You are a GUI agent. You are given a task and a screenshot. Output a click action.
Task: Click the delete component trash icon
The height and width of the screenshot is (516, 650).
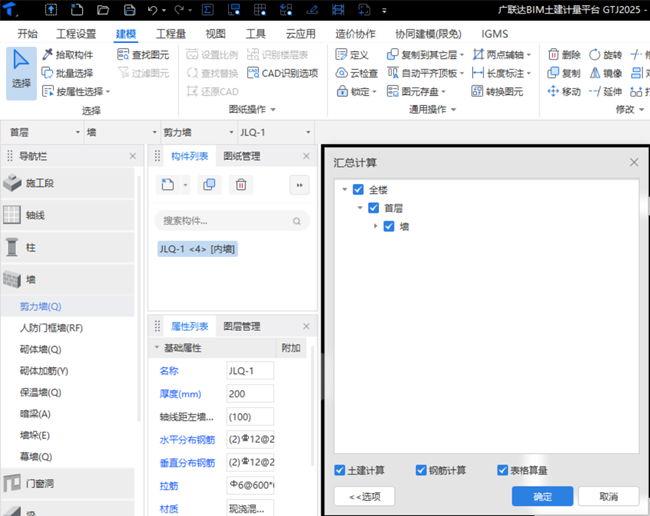[241, 184]
